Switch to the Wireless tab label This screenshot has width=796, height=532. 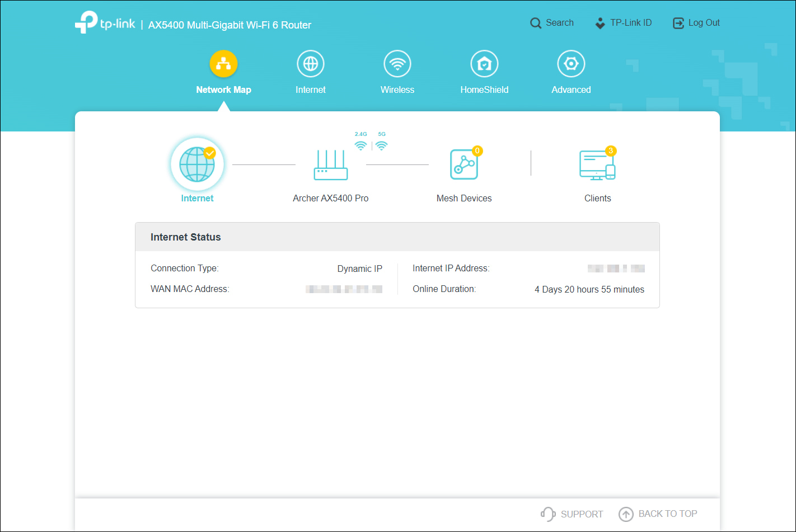397,90
